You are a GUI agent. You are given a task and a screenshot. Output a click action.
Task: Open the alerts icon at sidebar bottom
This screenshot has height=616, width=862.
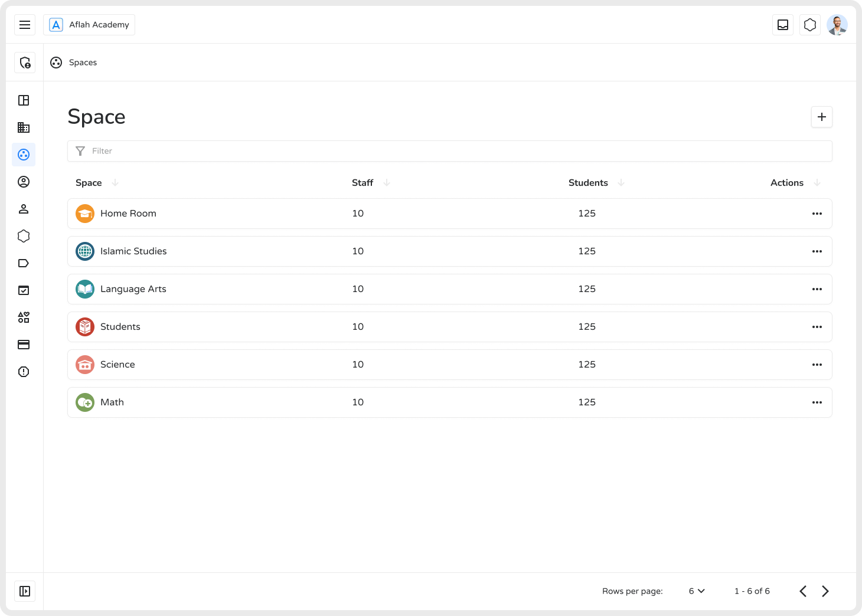click(x=24, y=372)
